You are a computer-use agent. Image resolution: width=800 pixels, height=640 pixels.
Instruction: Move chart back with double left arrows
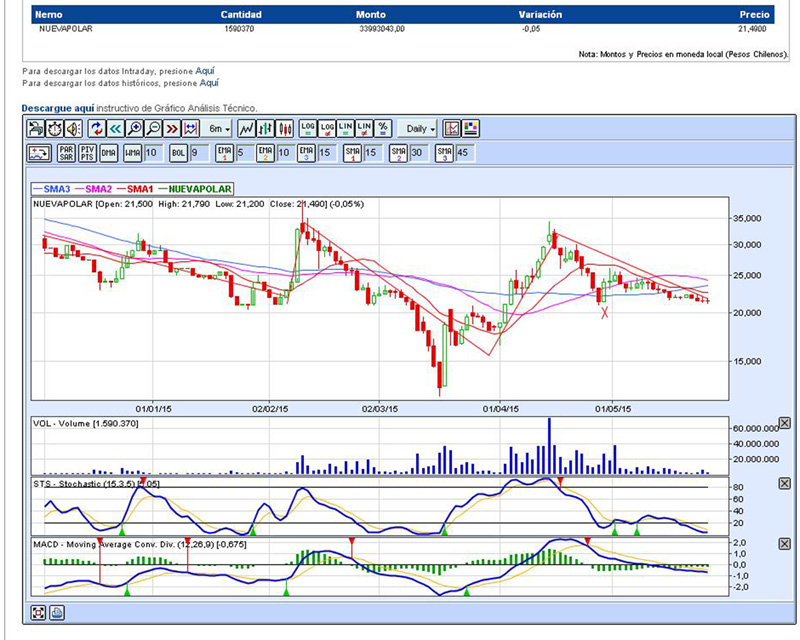pyautogui.click(x=115, y=129)
